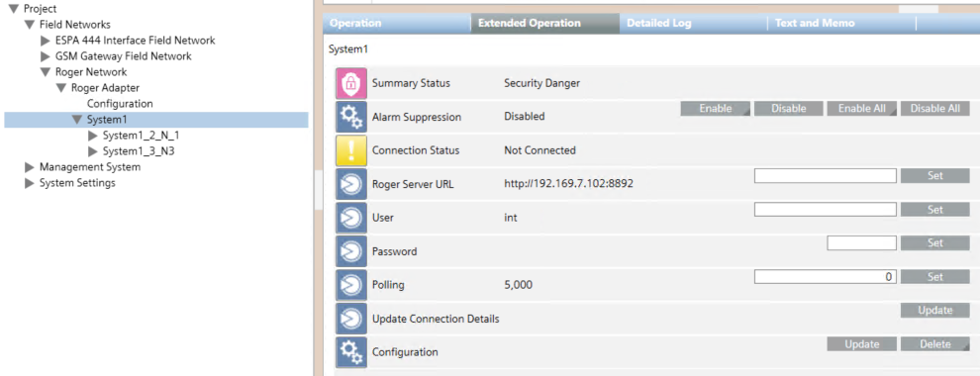Expand ESPA 444 Interface Field Network

point(45,41)
